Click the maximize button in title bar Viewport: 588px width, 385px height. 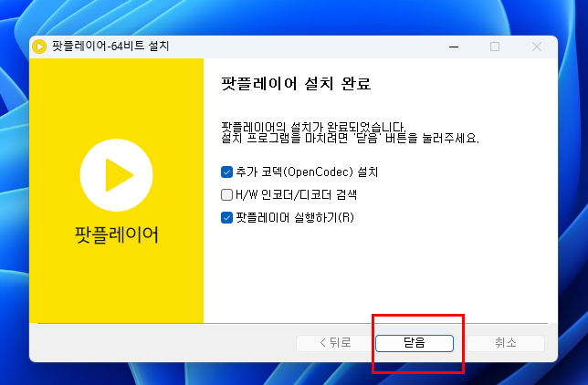click(495, 47)
